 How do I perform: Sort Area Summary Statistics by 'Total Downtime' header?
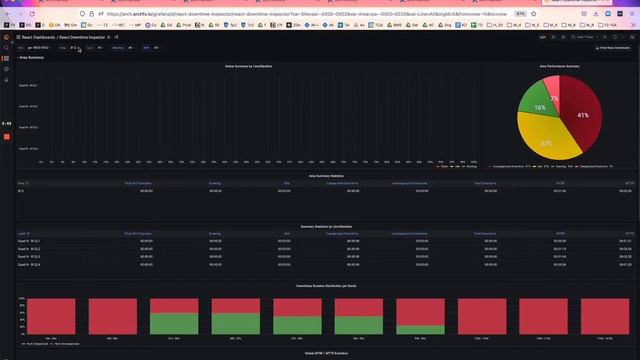485,183
